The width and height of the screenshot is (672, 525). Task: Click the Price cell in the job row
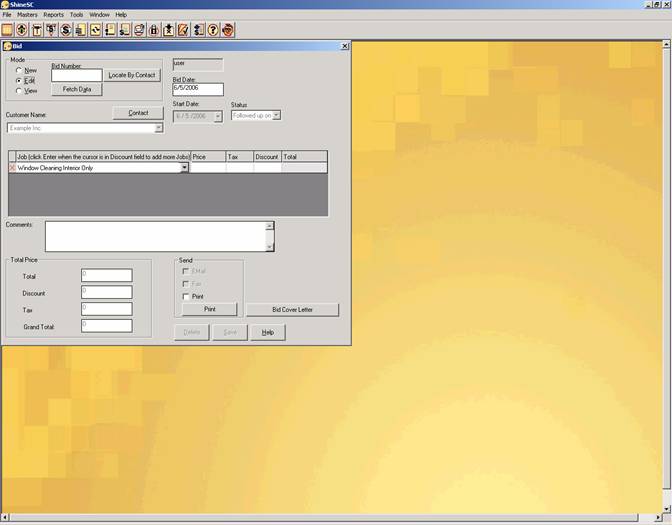[208, 168]
